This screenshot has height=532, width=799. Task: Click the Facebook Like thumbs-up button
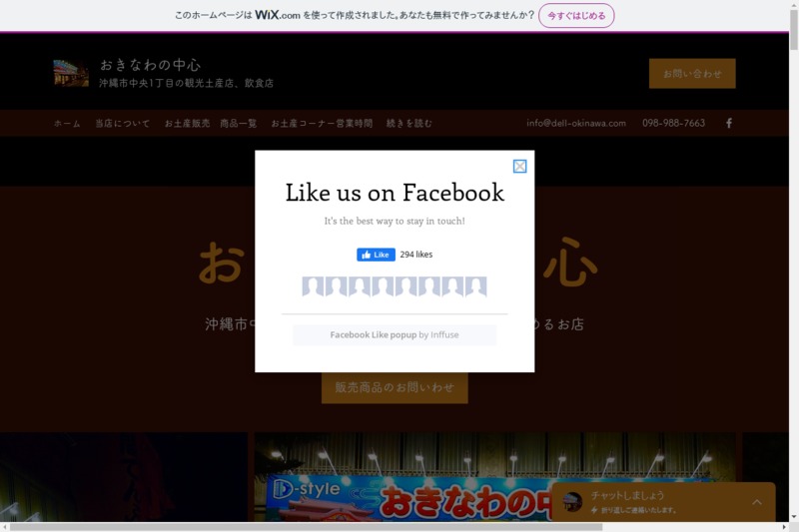(x=376, y=255)
